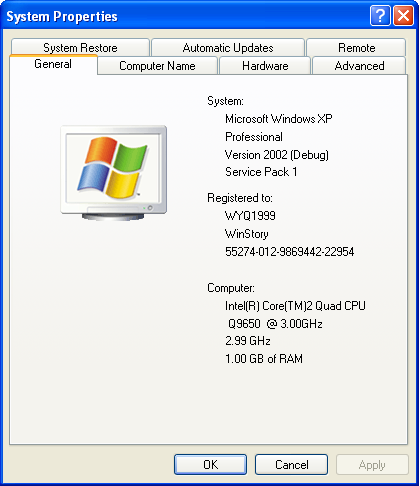
Task: Click the registered user 'WYQ1999'
Action: click(x=250, y=216)
